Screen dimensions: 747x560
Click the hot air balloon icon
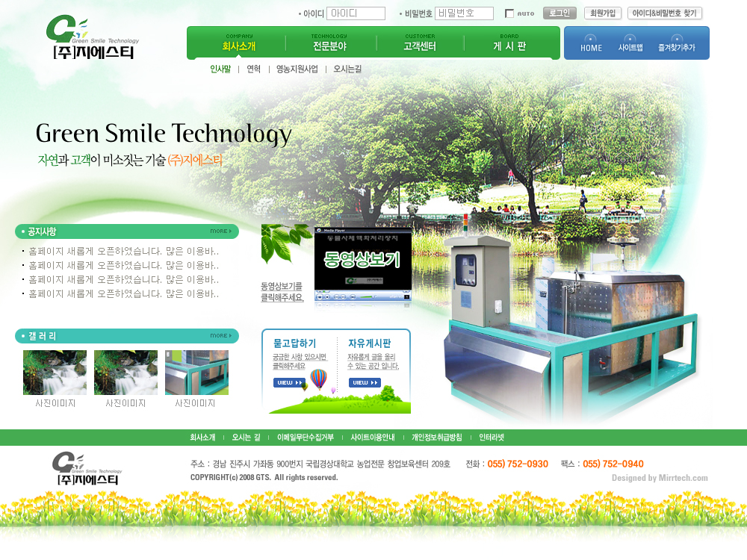tap(319, 379)
